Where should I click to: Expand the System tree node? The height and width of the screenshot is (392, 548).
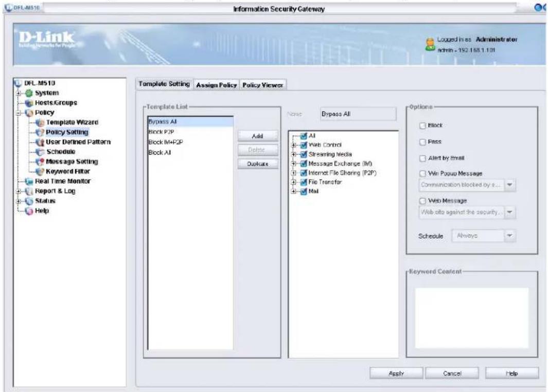pyautogui.click(x=19, y=93)
